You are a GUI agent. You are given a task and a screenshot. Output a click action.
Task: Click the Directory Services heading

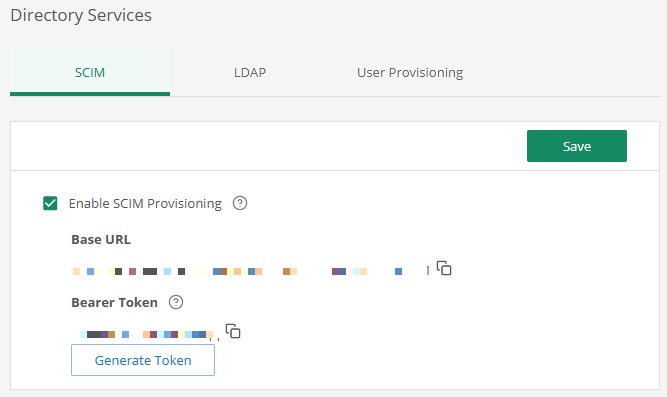pos(81,15)
